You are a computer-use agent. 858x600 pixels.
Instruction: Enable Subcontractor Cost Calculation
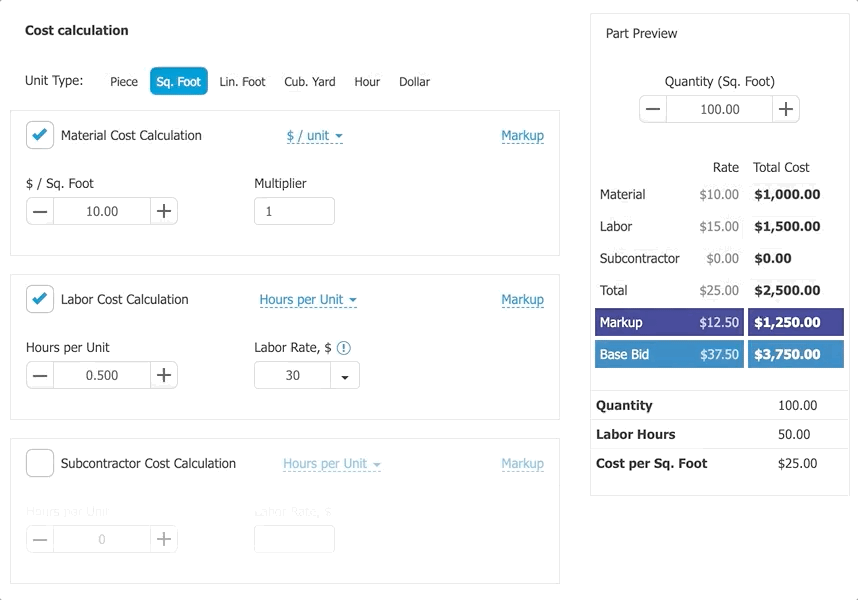point(40,463)
